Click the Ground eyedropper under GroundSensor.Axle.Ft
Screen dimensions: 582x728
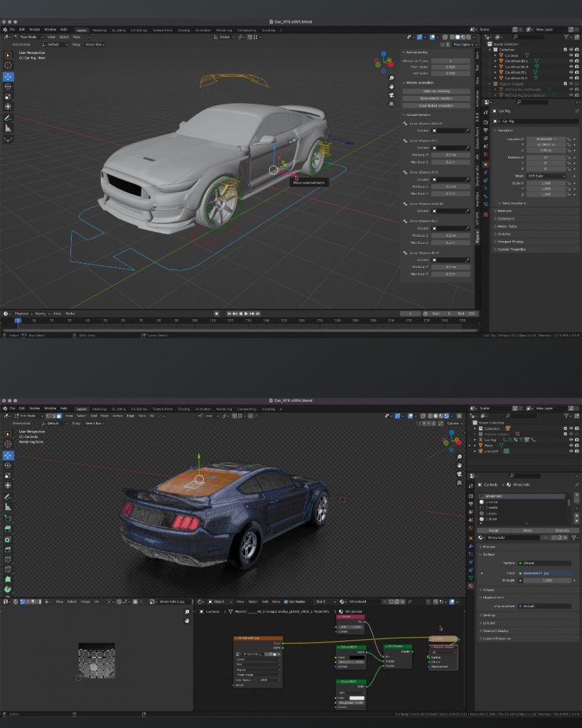[467, 131]
